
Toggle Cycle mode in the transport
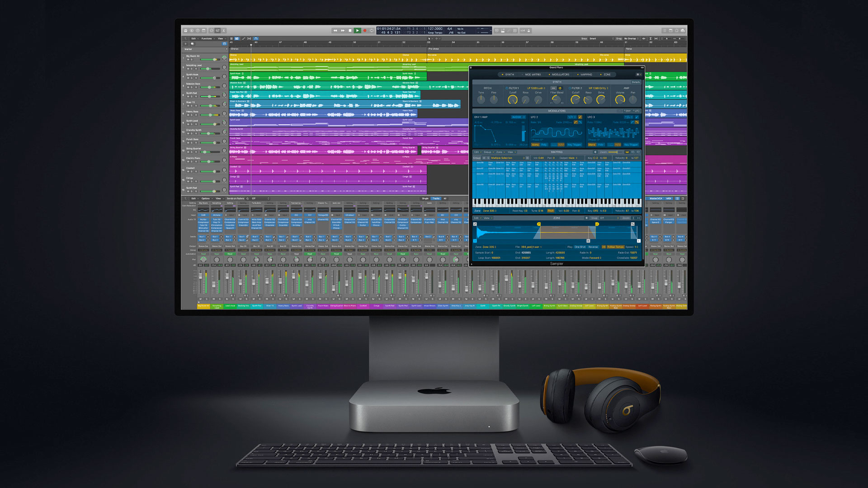[x=372, y=30]
